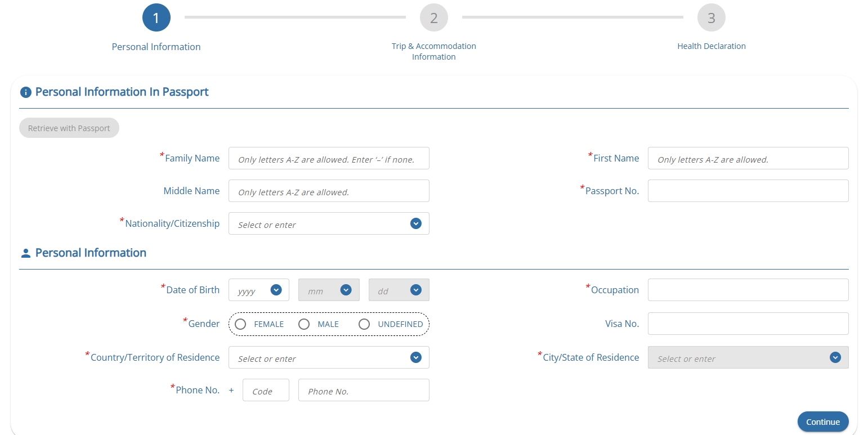
Task: Click into the Passport No. field
Action: click(x=748, y=191)
